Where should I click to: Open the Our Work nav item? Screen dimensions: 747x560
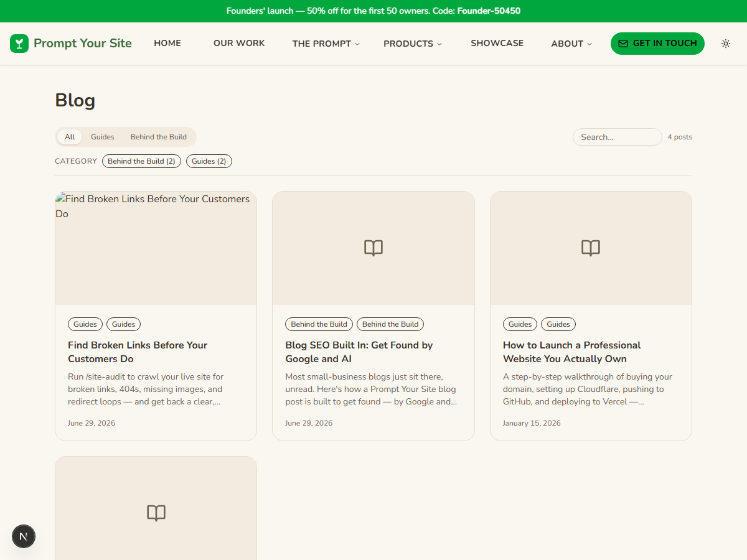pyautogui.click(x=239, y=44)
